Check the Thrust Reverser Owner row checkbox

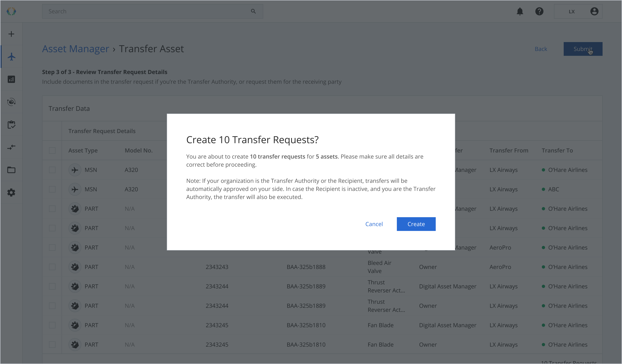(52, 306)
